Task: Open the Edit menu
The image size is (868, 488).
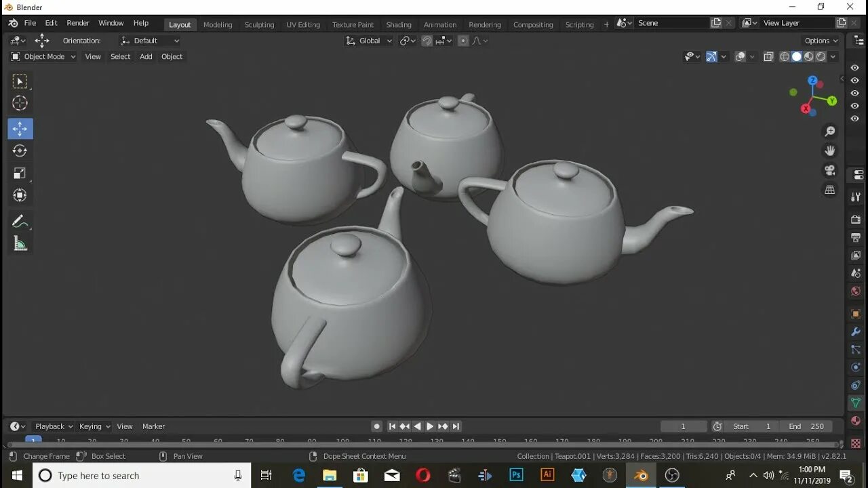Action: tap(51, 23)
